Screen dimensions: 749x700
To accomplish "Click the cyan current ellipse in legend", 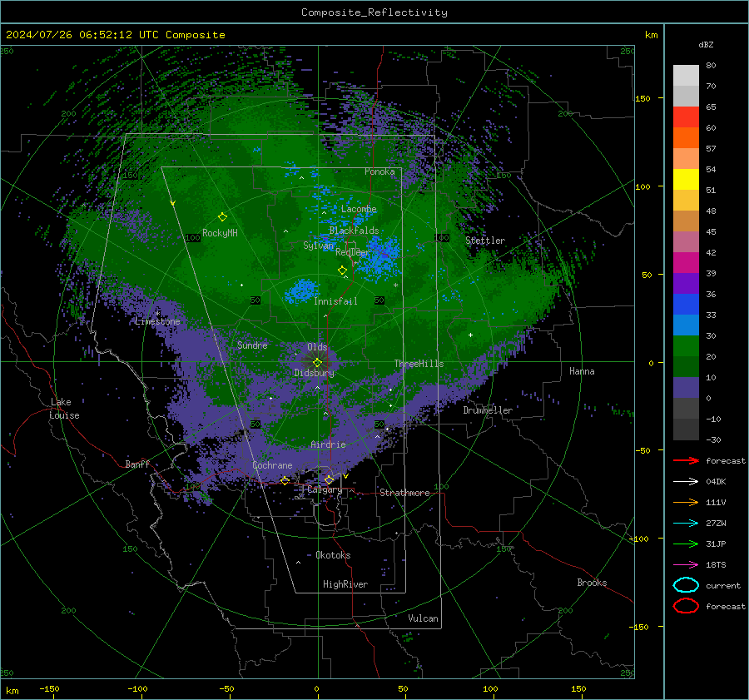I will point(686,585).
